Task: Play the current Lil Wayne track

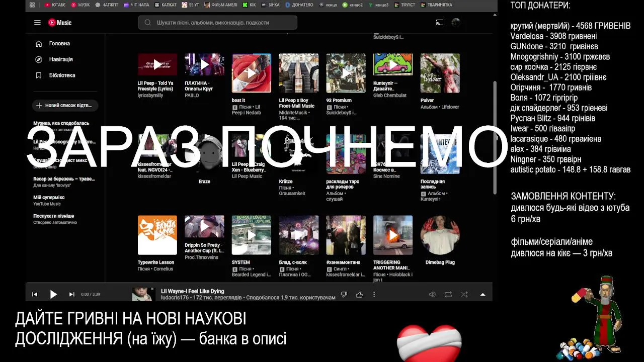Action: (53, 294)
